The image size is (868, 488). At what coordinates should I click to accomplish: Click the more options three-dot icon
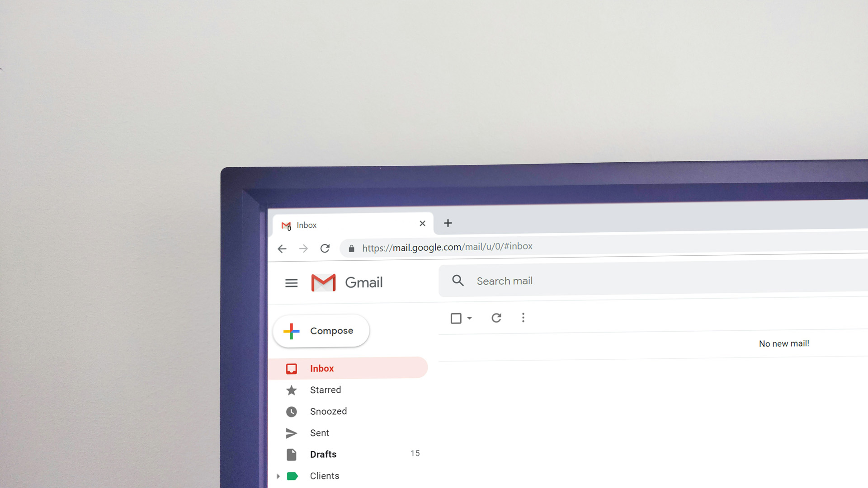coord(523,317)
